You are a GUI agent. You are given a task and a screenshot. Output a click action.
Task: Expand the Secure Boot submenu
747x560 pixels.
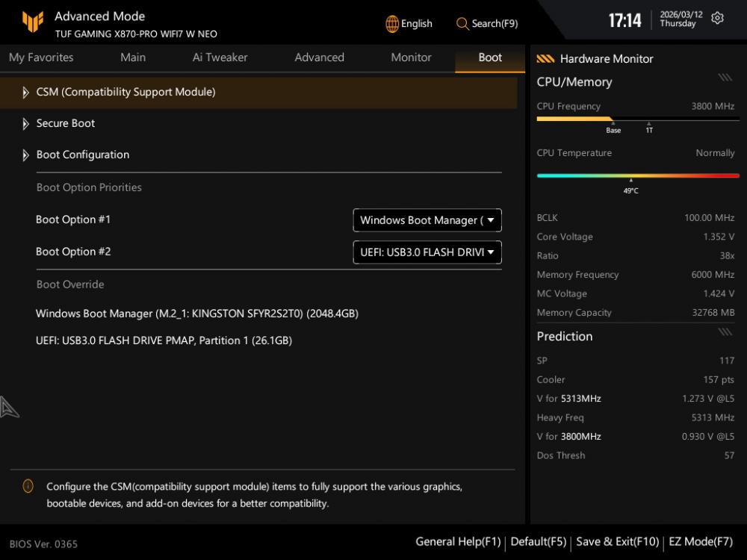(66, 124)
